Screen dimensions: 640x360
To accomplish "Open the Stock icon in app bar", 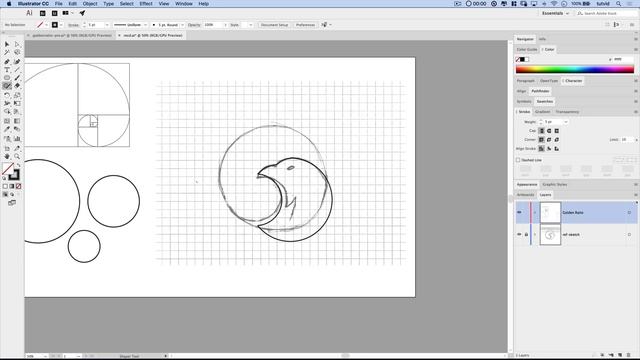I will click(x=54, y=13).
